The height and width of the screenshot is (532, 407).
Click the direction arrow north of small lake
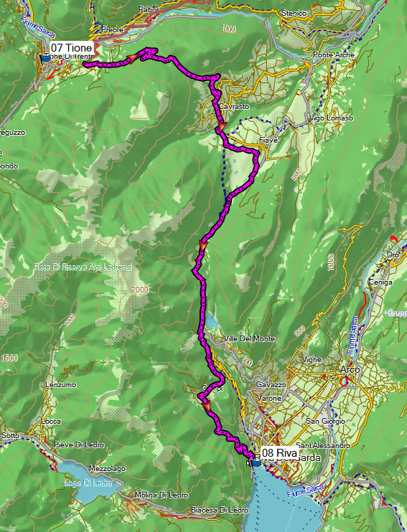203,245
